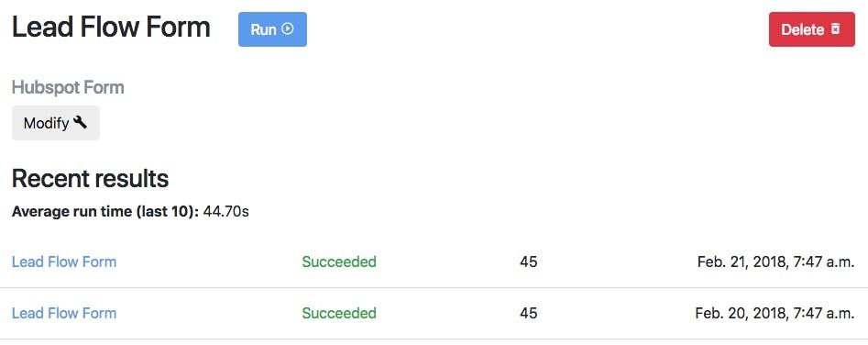Remove this form using the red Delete button

pyautogui.click(x=811, y=29)
